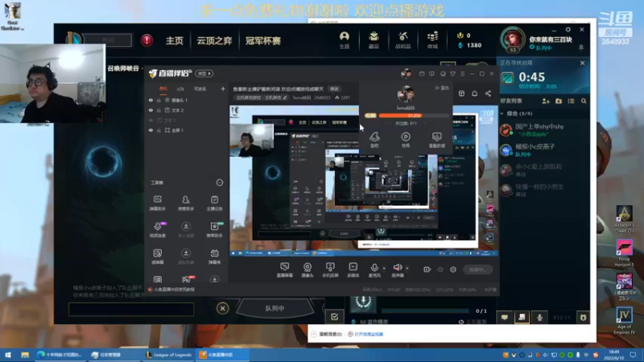Open 战利品 loot icon in LoL client
This screenshot has width=644, height=362.
point(403,40)
